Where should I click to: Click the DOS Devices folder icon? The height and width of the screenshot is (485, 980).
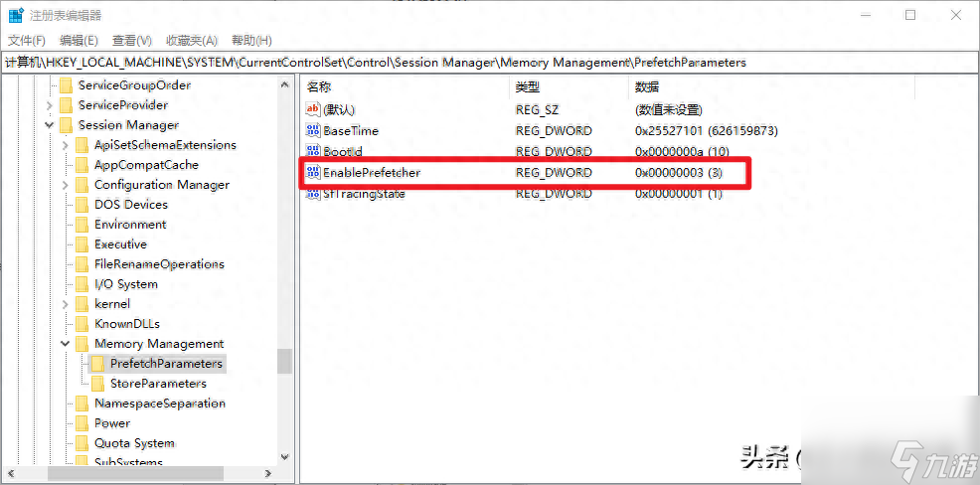(82, 205)
